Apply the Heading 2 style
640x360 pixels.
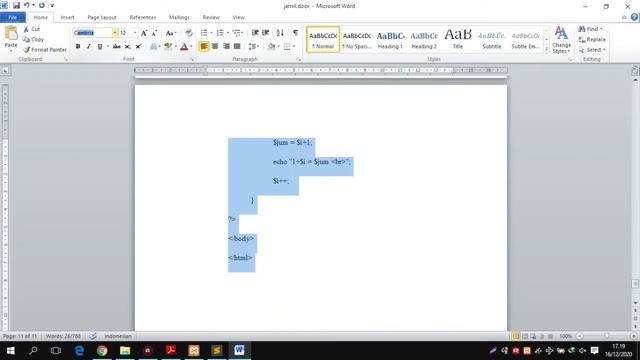[x=424, y=40]
